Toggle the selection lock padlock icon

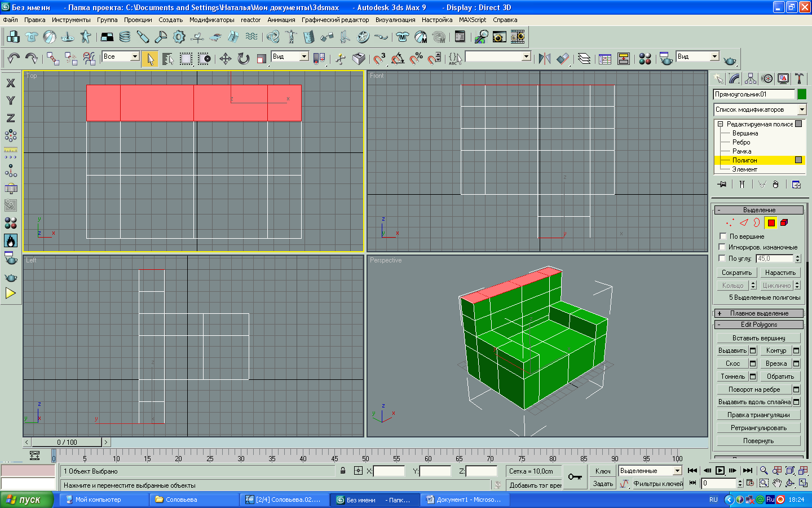[343, 471]
